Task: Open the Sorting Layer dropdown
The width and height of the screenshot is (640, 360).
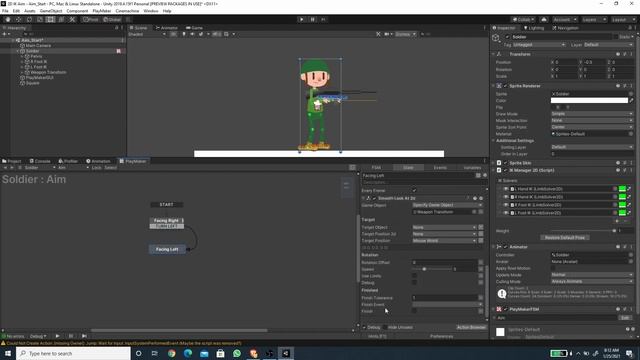Action: (592, 147)
